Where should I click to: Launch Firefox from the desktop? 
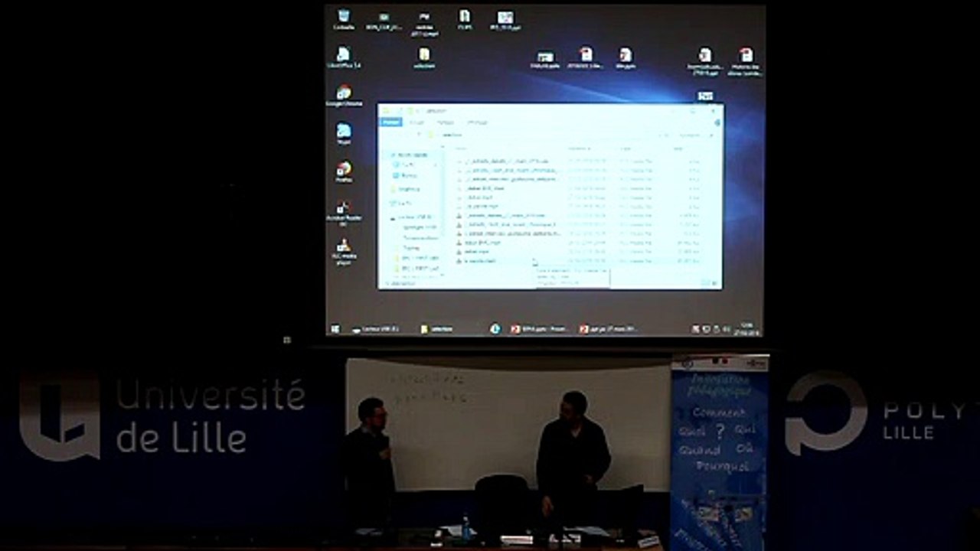pos(344,171)
